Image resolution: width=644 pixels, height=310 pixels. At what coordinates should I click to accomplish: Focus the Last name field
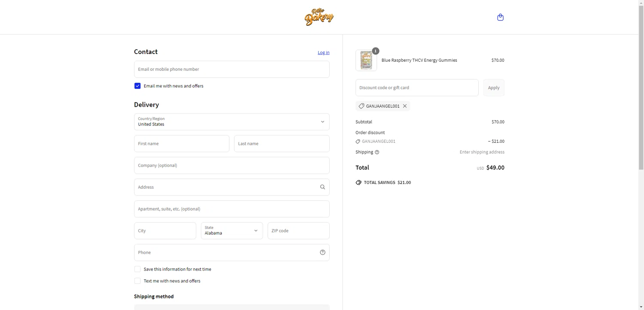(282, 144)
